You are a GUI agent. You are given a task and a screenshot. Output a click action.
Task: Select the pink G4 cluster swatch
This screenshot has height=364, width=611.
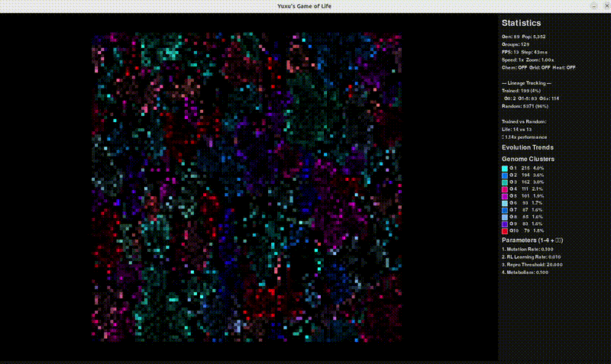pyautogui.click(x=505, y=189)
